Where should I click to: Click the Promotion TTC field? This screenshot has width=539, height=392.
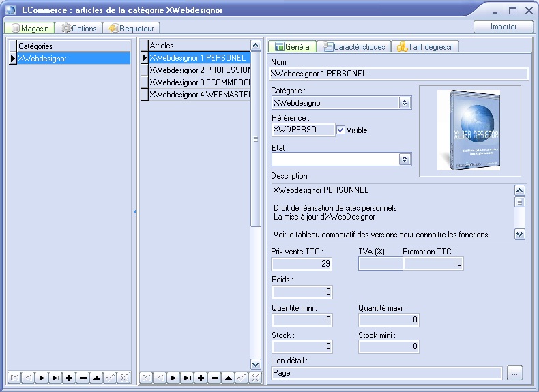(x=433, y=264)
